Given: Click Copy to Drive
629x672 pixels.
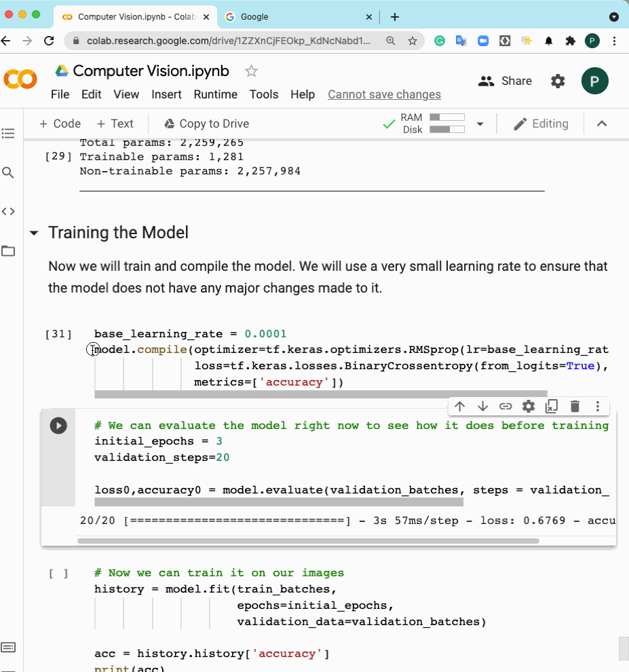Looking at the screenshot, I should tap(206, 124).
